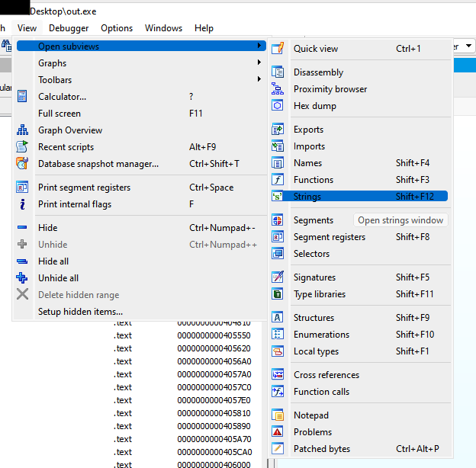476x468 pixels.
Task: Expand the Graphs submenu arrow
Action: [x=259, y=63]
